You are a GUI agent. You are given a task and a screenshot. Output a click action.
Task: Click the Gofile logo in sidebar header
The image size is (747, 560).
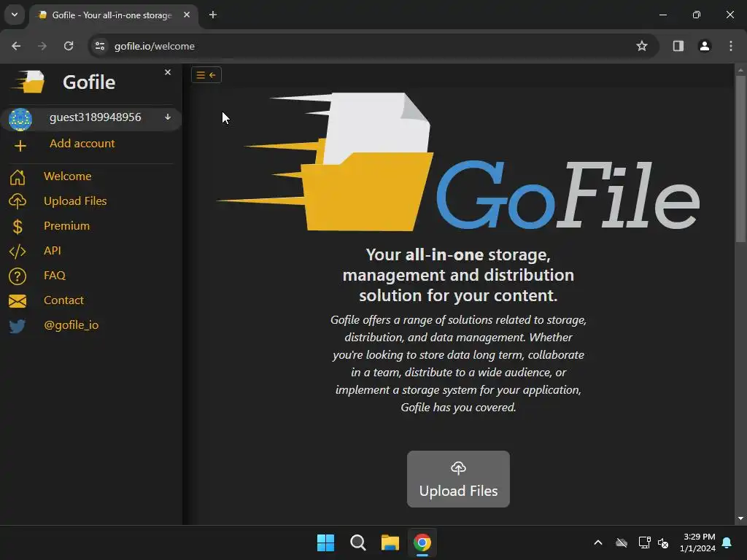29,82
